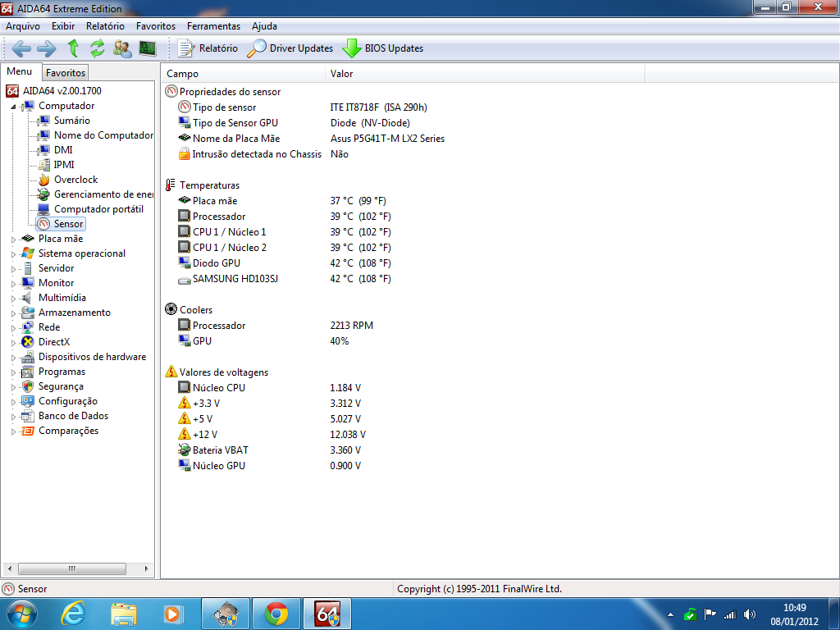Click the Sistema operacional Windows flag icon
Viewport: 840px width, 630px height.
[x=28, y=253]
